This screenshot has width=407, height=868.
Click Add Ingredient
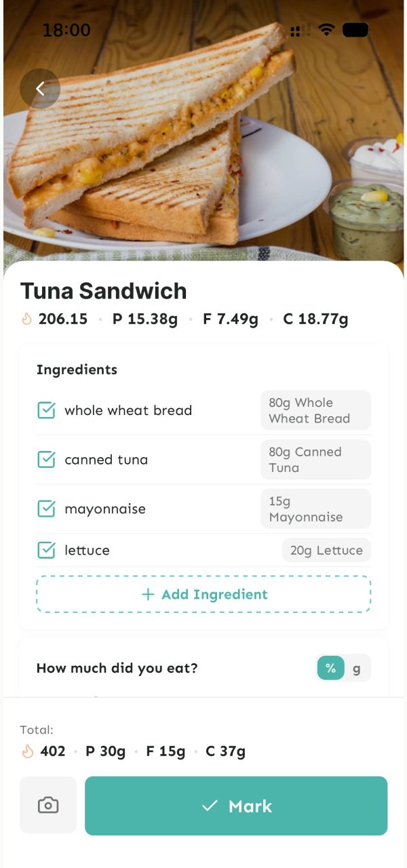pyautogui.click(x=203, y=594)
